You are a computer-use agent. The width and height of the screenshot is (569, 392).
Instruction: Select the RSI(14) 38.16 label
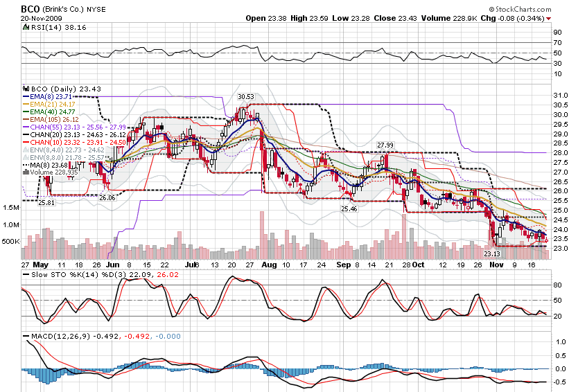point(58,27)
